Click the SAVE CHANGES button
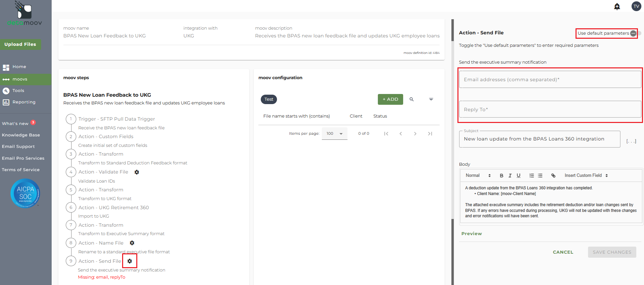The height and width of the screenshot is (285, 644). pos(612,252)
